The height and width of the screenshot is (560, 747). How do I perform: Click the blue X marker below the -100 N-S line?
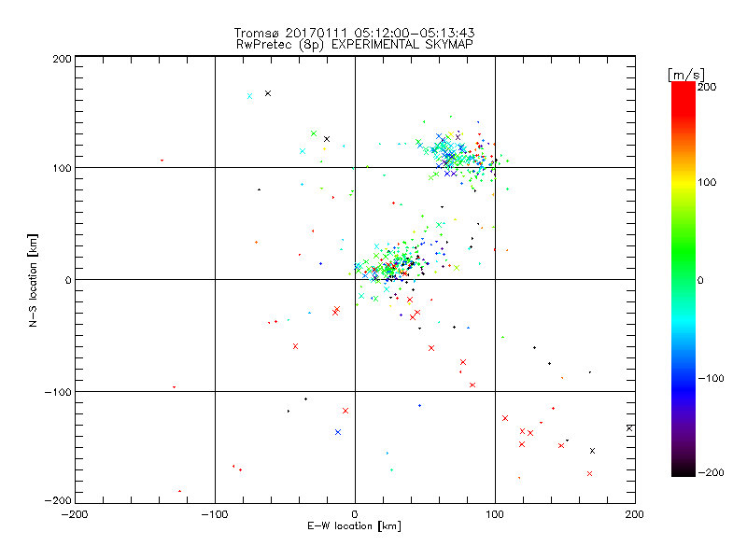338,432
